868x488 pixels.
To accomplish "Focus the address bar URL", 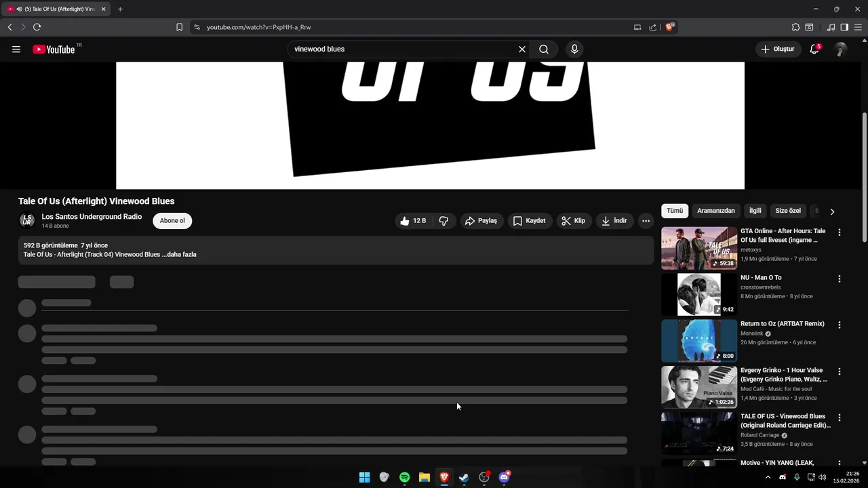I will coord(259,27).
